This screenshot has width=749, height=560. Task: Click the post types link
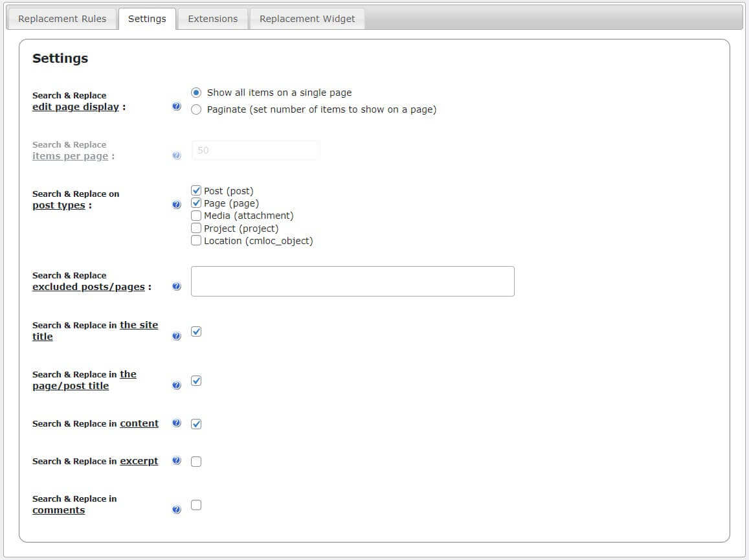pos(59,205)
